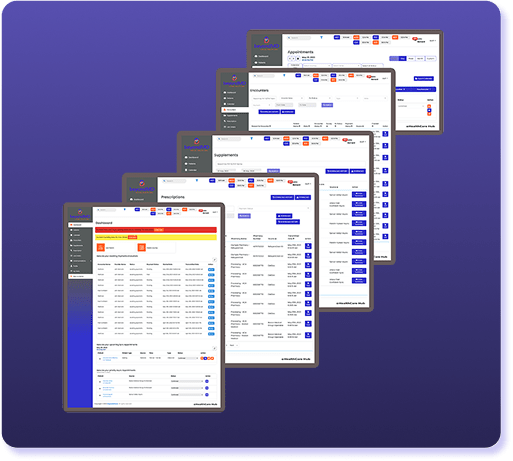Click the first blue action icon in the Encounters table

click(x=385, y=134)
